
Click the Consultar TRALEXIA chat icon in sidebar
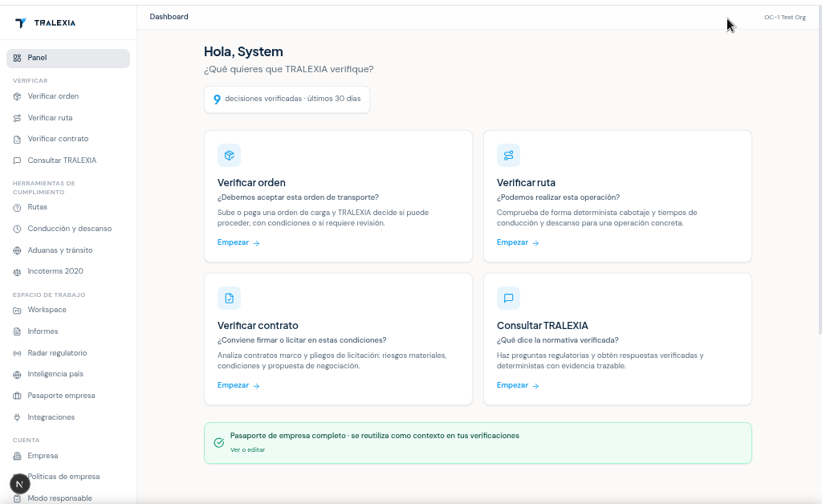pyautogui.click(x=18, y=161)
